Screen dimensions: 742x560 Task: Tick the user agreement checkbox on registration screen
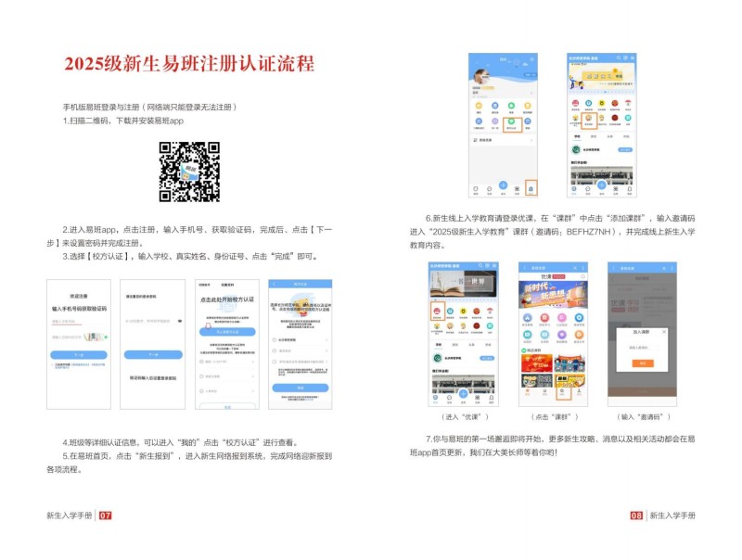tap(54, 365)
